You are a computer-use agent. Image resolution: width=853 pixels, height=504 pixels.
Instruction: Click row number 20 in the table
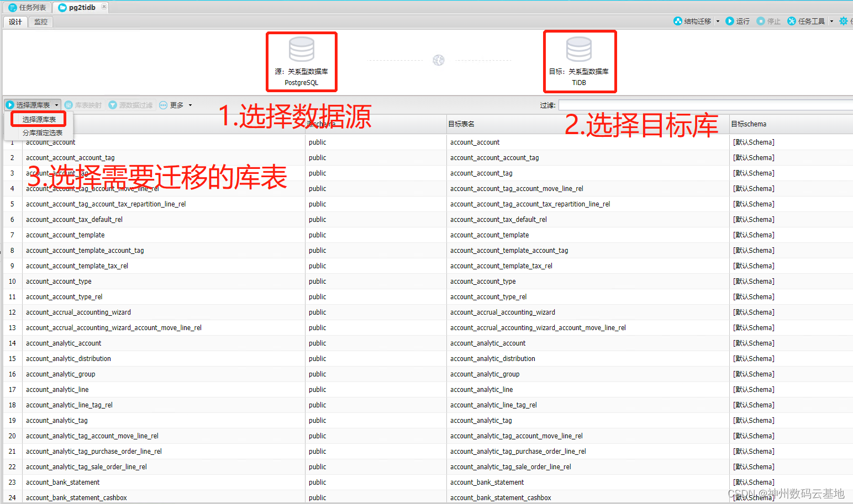click(x=12, y=436)
